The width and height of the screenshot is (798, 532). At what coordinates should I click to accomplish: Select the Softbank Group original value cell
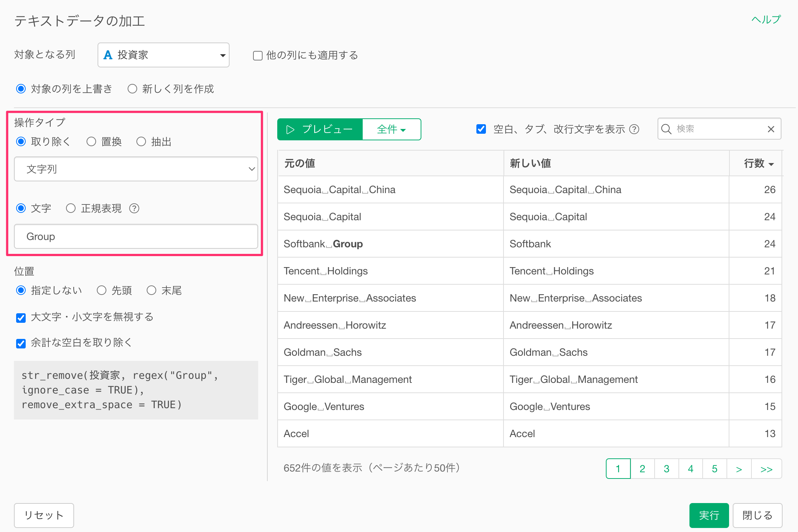(x=391, y=244)
